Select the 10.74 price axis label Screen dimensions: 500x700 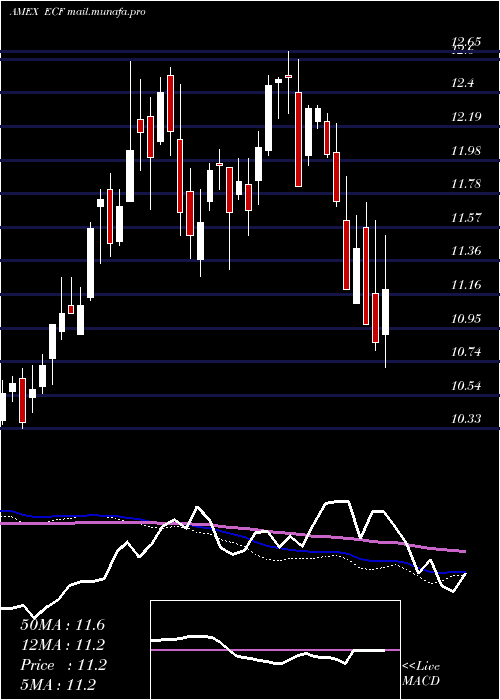(466, 352)
